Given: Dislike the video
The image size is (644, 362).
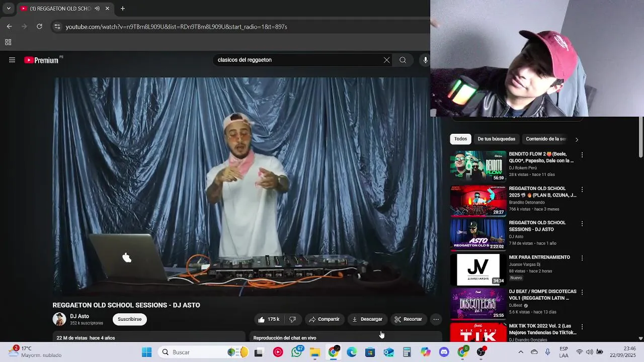Looking at the screenshot, I should 292,319.
